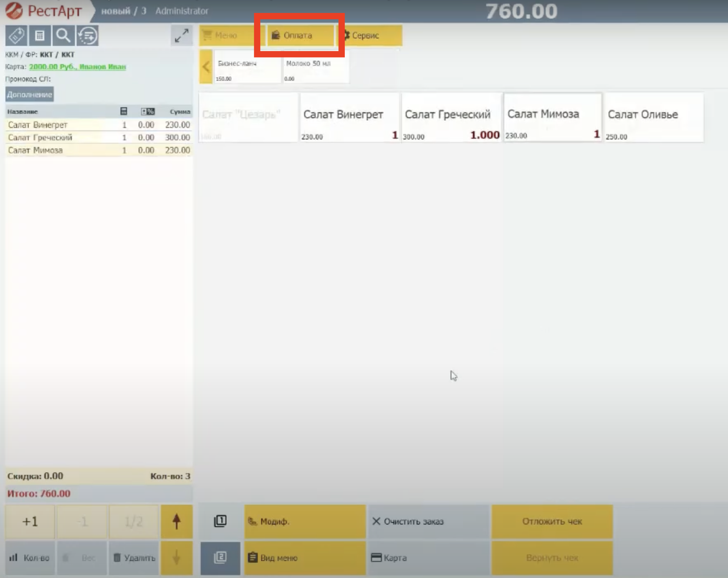Open the calculator icon in the toolbar
Screen dimensions: 728x578
[40, 35]
